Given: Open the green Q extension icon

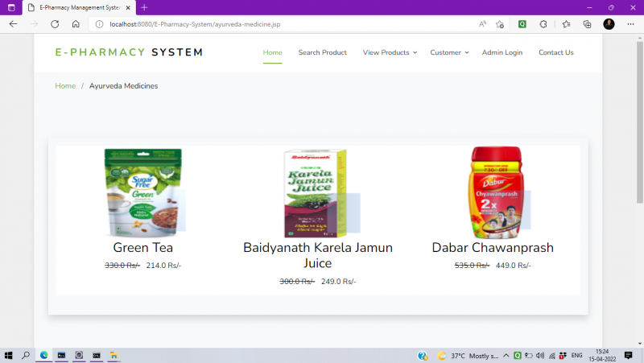Looking at the screenshot, I should 522,24.
